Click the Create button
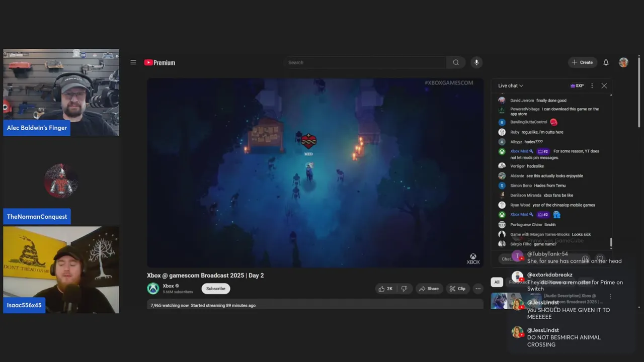Image resolution: width=644 pixels, height=362 pixels. pyautogui.click(x=583, y=62)
